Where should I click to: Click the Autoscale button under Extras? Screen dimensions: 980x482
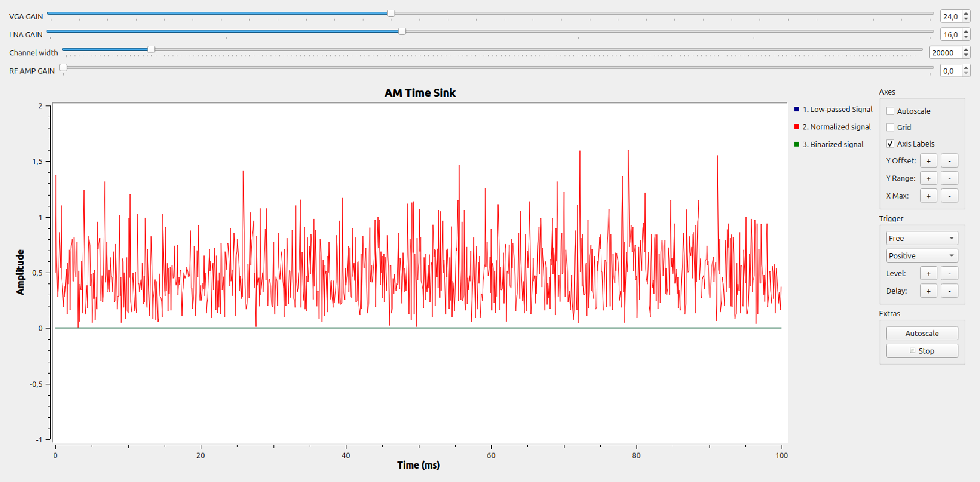[x=922, y=333]
